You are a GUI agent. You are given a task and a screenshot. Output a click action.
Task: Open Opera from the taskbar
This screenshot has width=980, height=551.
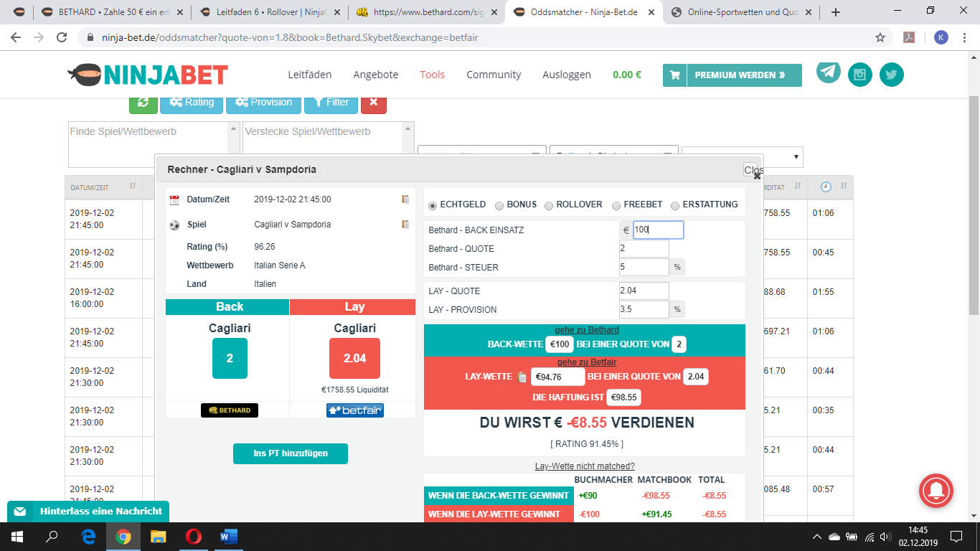tap(193, 537)
